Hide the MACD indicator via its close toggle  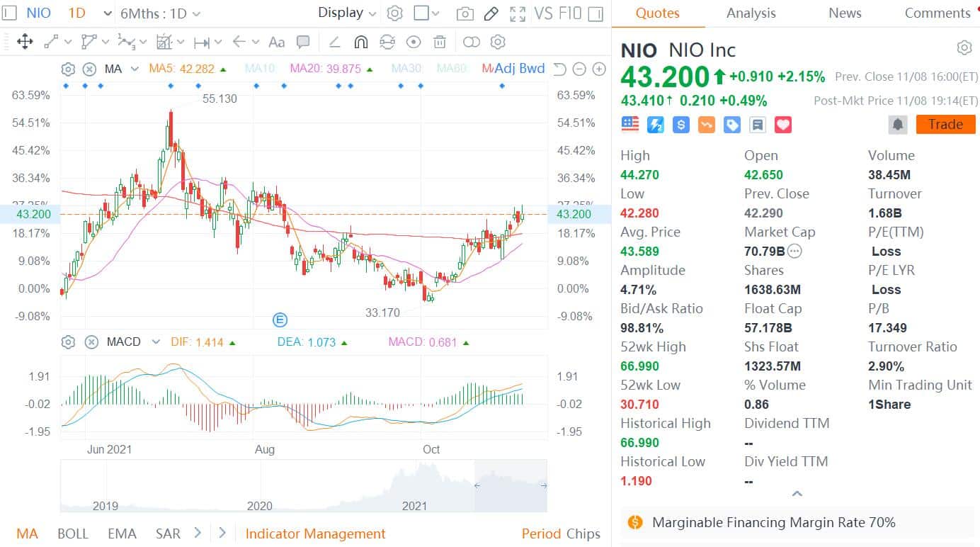pos(91,342)
